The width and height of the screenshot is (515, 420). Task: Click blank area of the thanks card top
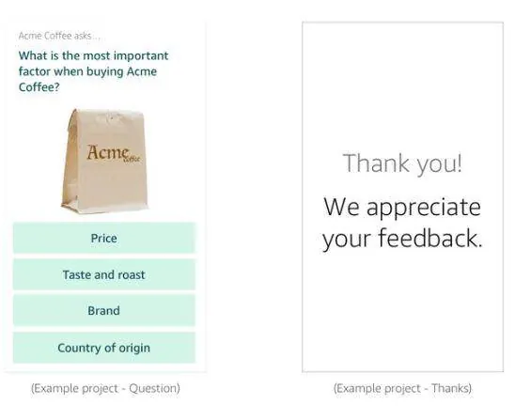402,82
